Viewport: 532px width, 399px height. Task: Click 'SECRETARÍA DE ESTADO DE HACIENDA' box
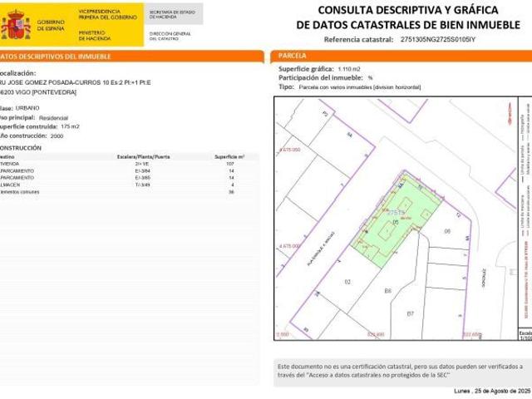point(174,14)
